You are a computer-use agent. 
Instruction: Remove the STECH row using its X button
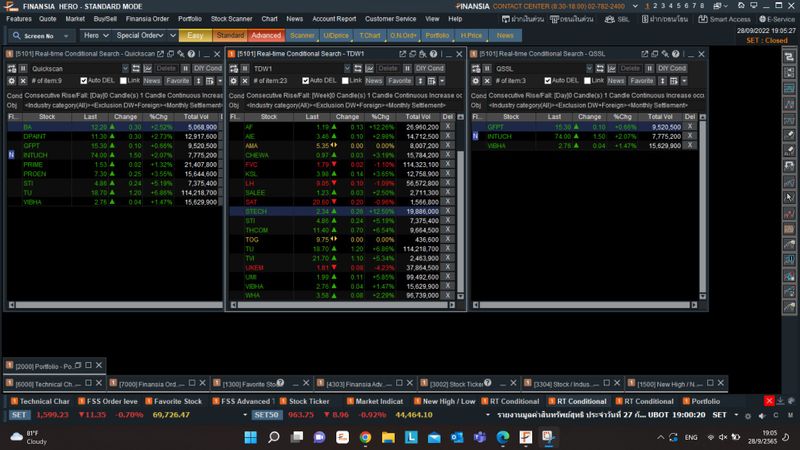448,212
